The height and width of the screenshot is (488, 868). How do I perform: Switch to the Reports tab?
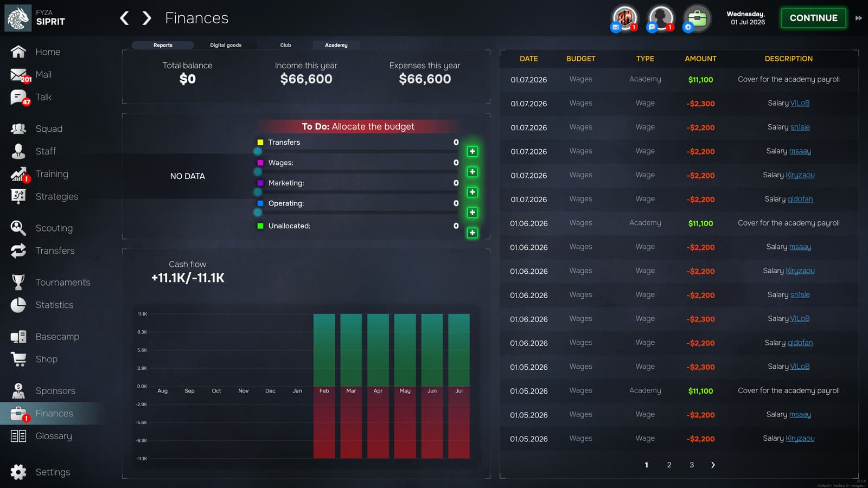point(163,45)
